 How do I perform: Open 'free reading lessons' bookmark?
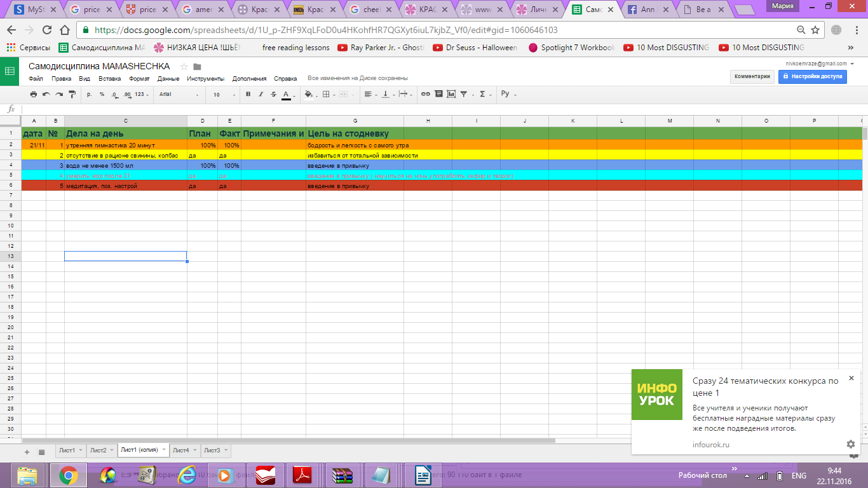click(295, 48)
